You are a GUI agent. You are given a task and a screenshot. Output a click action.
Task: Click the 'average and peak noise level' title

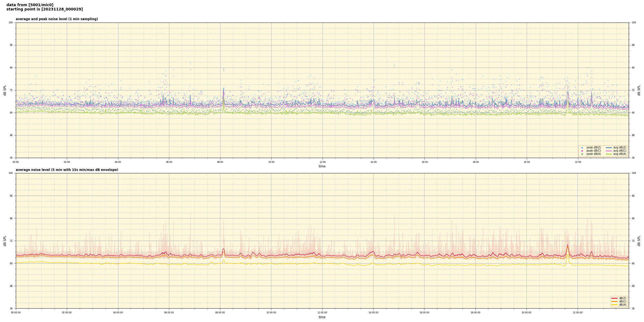tap(57, 19)
